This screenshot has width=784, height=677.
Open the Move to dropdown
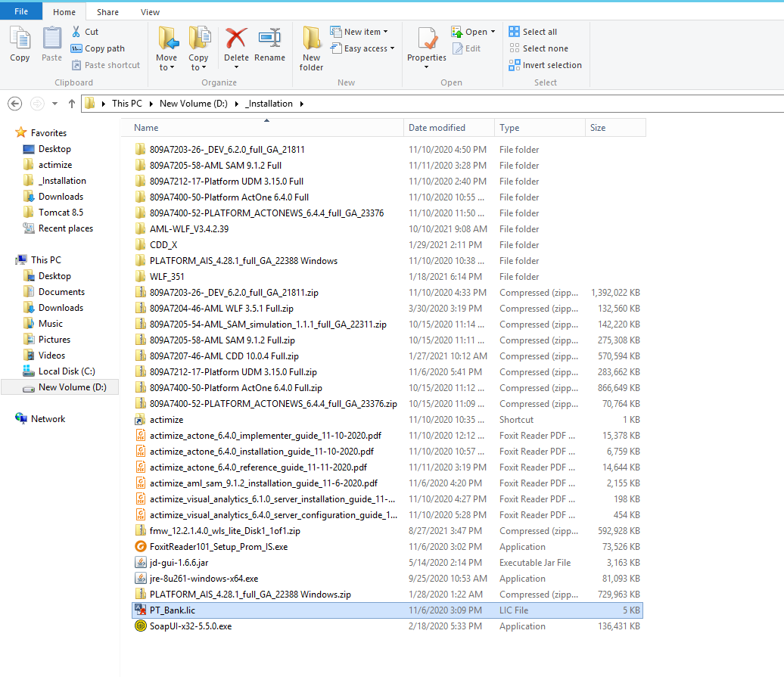(x=166, y=63)
